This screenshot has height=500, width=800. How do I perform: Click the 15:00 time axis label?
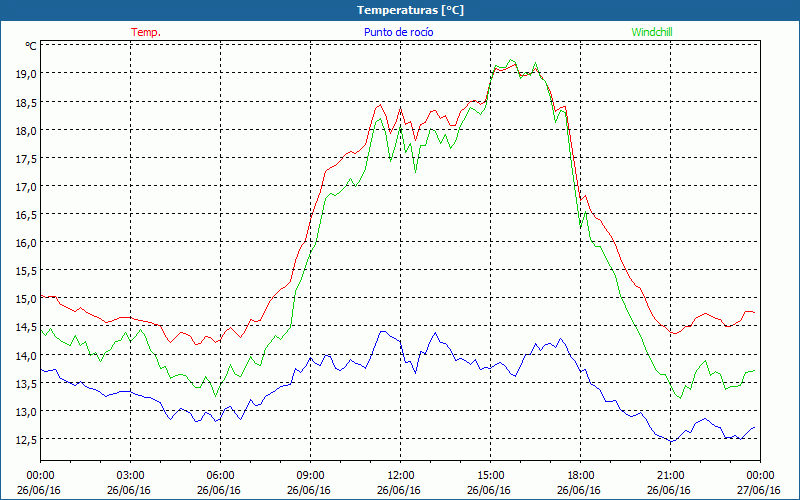491,476
